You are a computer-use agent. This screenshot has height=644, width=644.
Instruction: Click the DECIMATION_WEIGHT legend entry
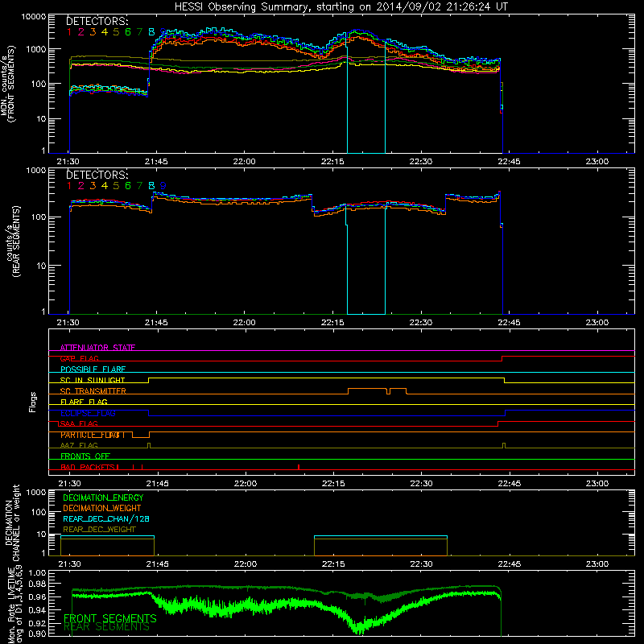pyautogui.click(x=102, y=508)
